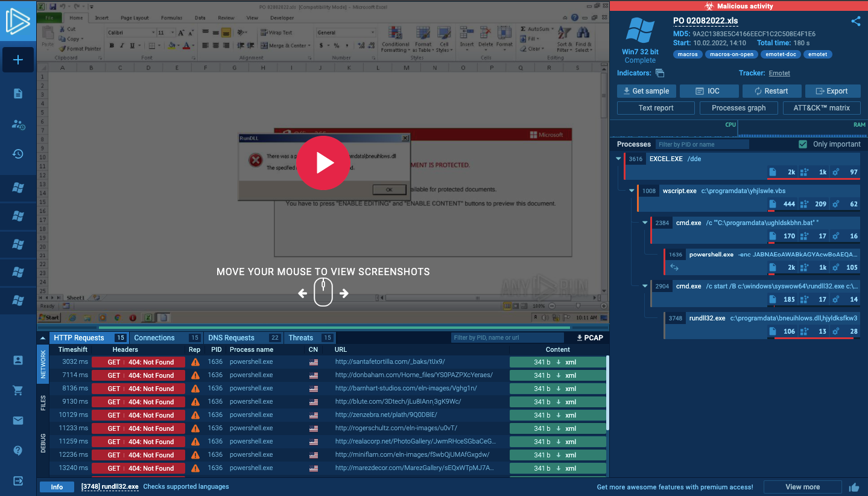
Task: Click the miniflam.com URL in the requests list
Action: [x=412, y=455]
